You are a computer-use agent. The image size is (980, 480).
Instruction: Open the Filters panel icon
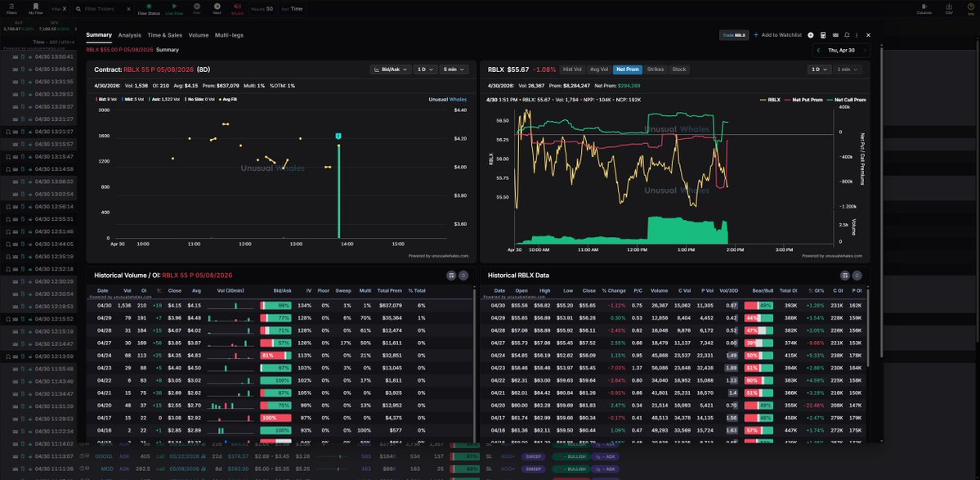point(11,7)
